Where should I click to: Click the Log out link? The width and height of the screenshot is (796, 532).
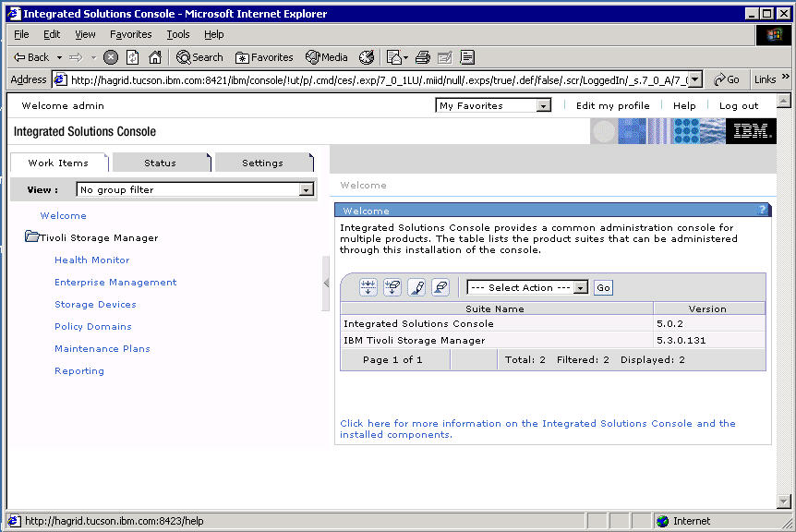(739, 105)
